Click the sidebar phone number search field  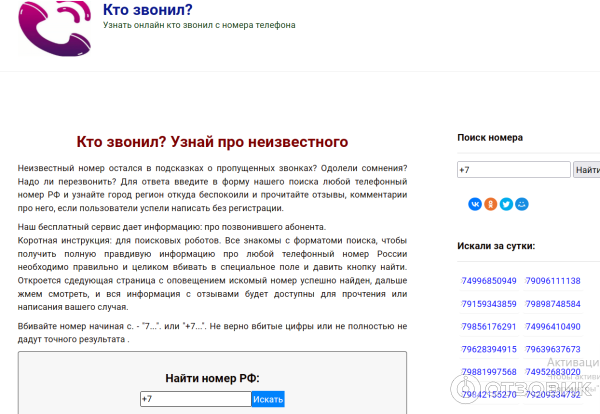click(x=513, y=170)
